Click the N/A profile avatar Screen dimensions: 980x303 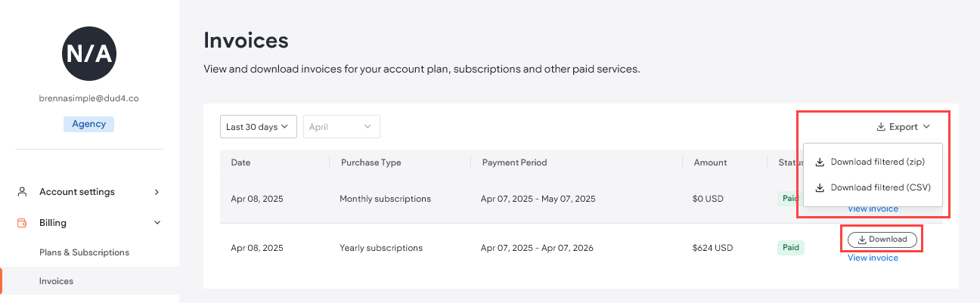[x=89, y=53]
